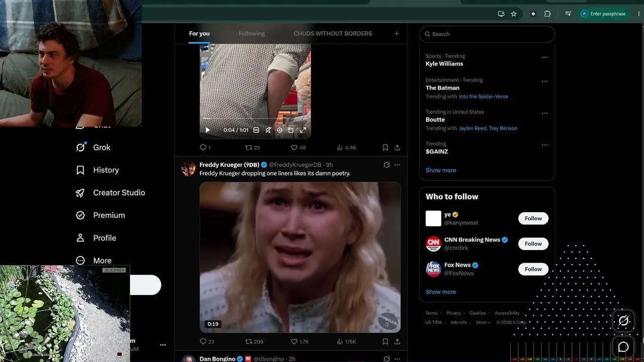The height and width of the screenshot is (362, 644).
Task: Open History in the sidebar
Action: 97,170
